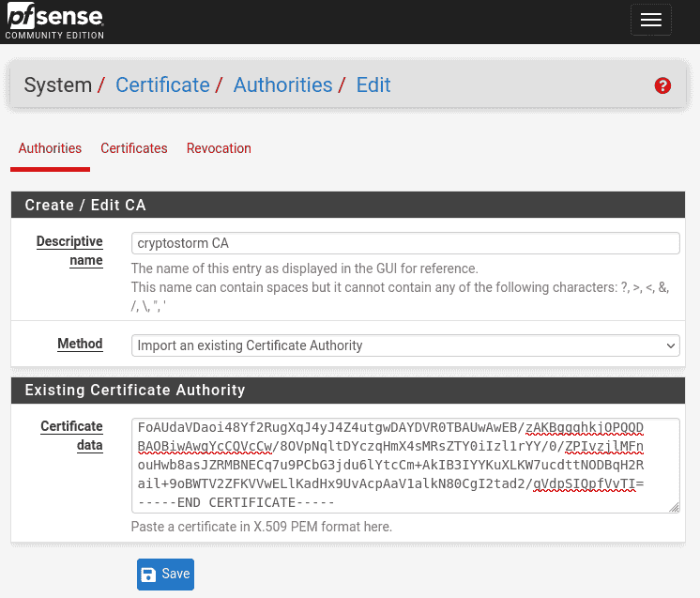Click the Descriptive name label

(x=69, y=251)
